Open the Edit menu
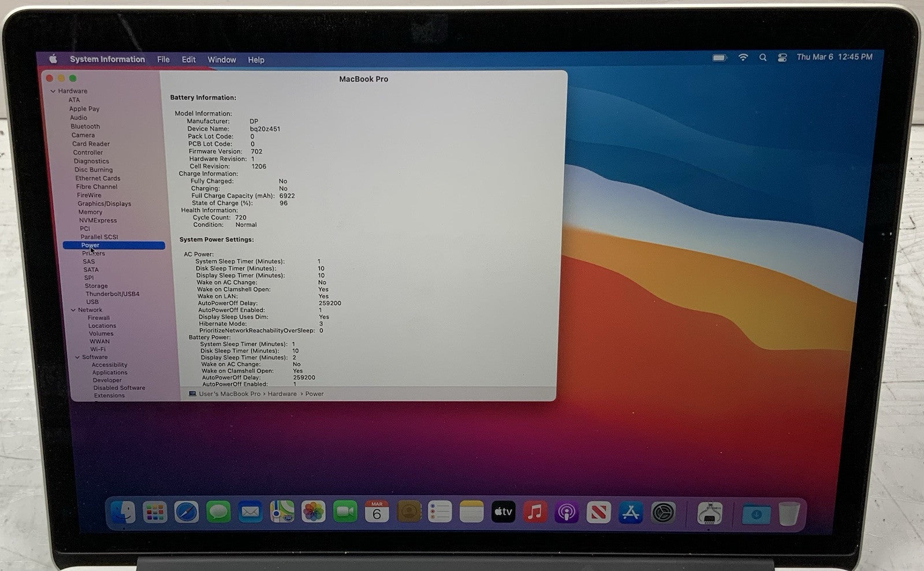 [188, 60]
